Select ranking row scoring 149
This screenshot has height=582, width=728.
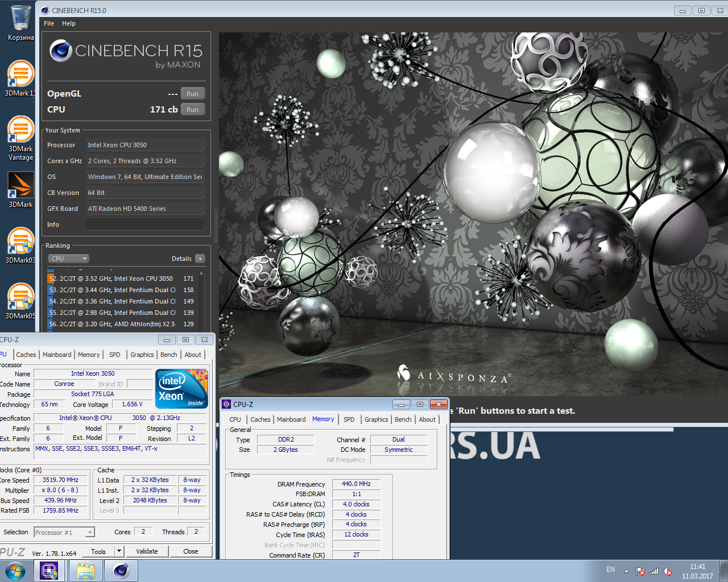click(x=122, y=301)
